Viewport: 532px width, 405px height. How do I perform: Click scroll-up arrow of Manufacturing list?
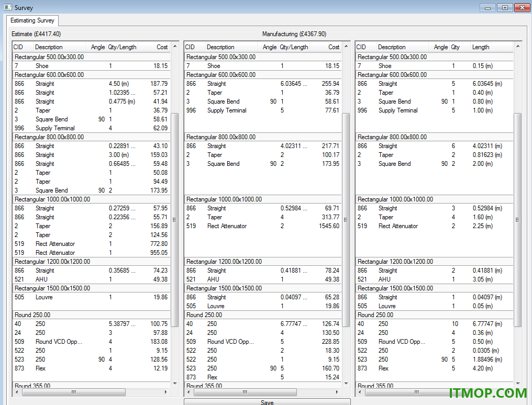[x=346, y=46]
